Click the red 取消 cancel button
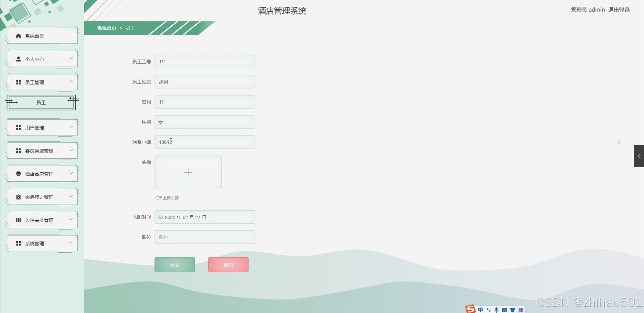 (228, 265)
